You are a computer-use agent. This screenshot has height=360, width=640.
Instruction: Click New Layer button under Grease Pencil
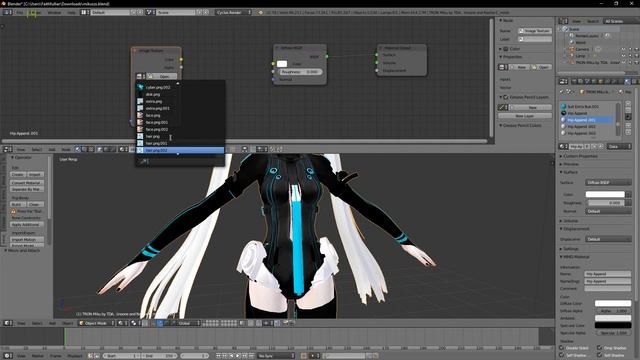coord(525,116)
